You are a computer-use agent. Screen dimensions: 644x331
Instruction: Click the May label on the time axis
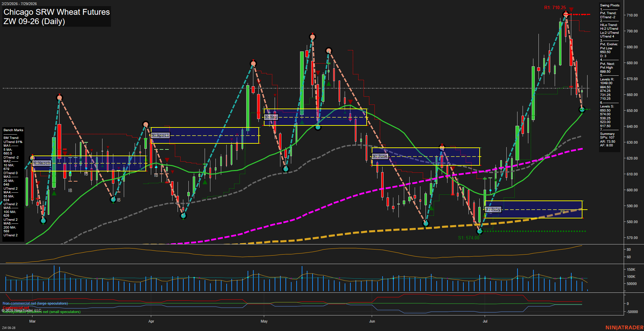pos(264,321)
